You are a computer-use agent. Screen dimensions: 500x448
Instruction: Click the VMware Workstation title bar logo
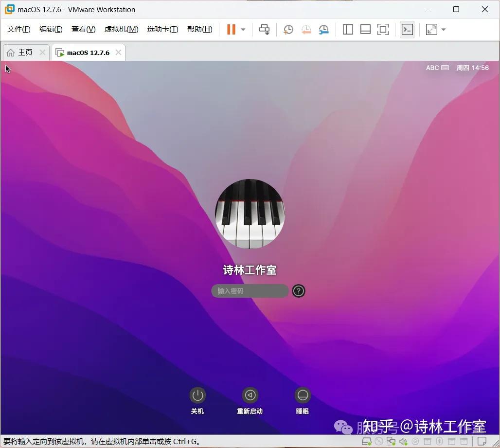(10, 9)
